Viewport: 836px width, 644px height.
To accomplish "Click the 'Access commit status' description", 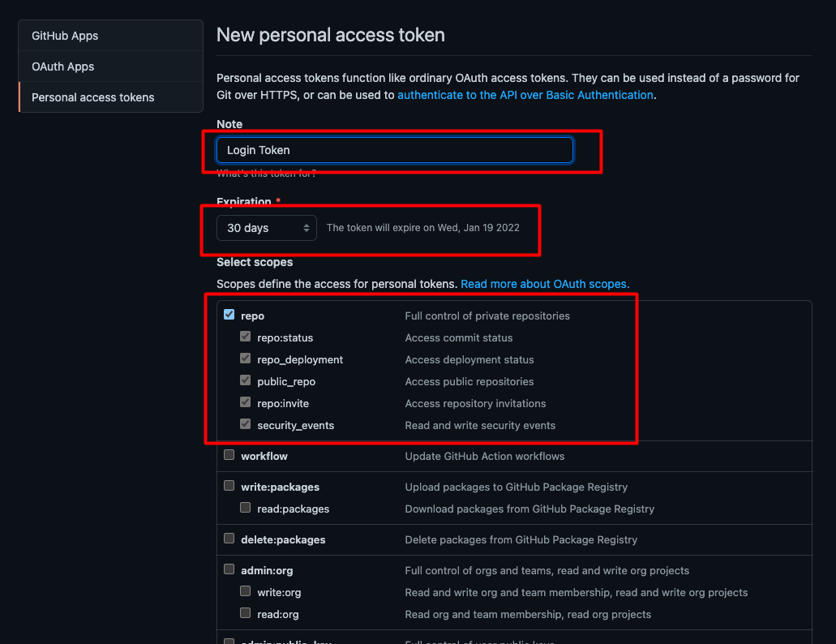I will pyautogui.click(x=458, y=338).
